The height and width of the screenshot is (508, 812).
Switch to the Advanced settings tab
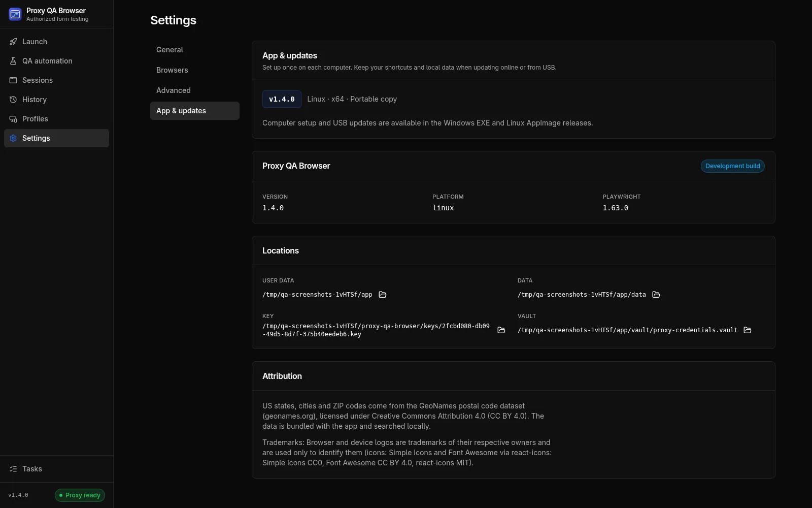coord(195,90)
